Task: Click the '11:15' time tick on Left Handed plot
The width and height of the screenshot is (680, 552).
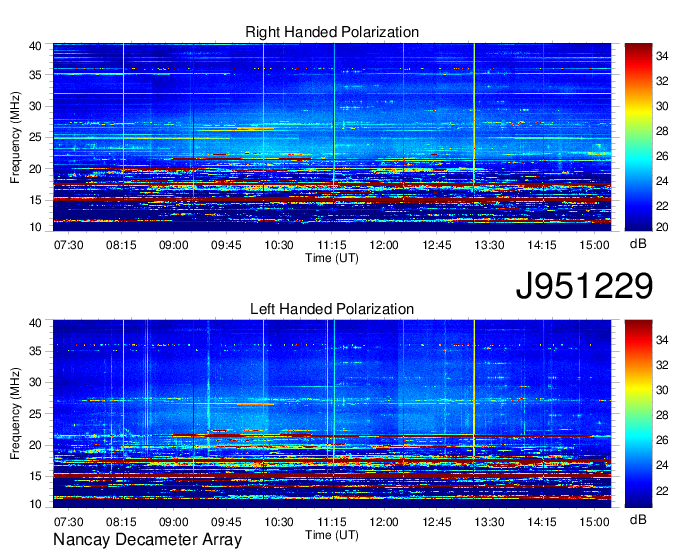Action: (x=331, y=522)
